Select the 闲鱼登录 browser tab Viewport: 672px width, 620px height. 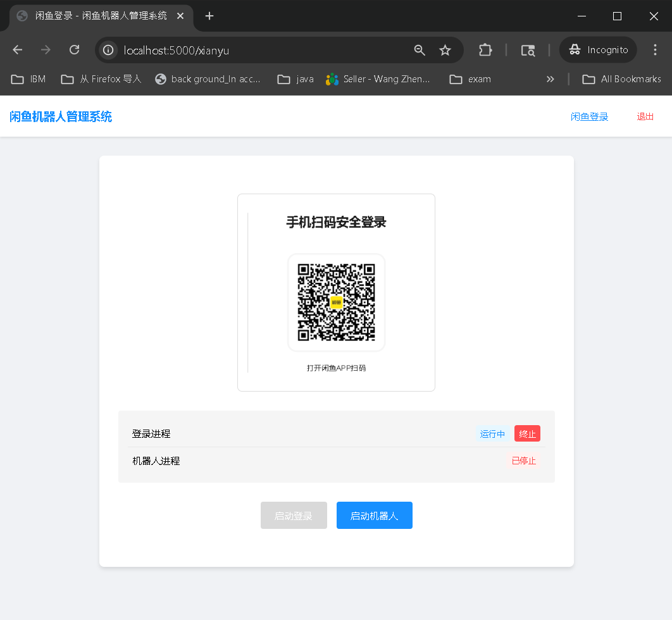[95, 16]
